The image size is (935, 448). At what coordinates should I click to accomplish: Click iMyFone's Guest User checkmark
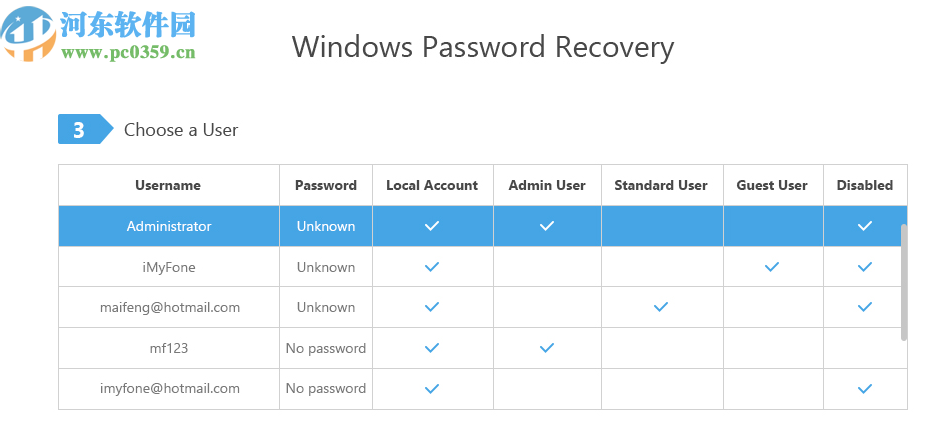point(772,267)
